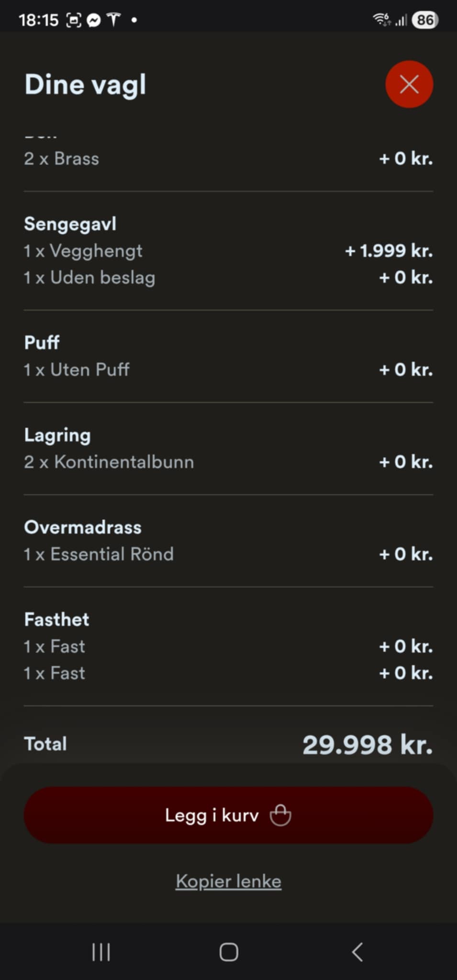Open the Kopier lenke link
The image size is (457, 980).
(228, 881)
